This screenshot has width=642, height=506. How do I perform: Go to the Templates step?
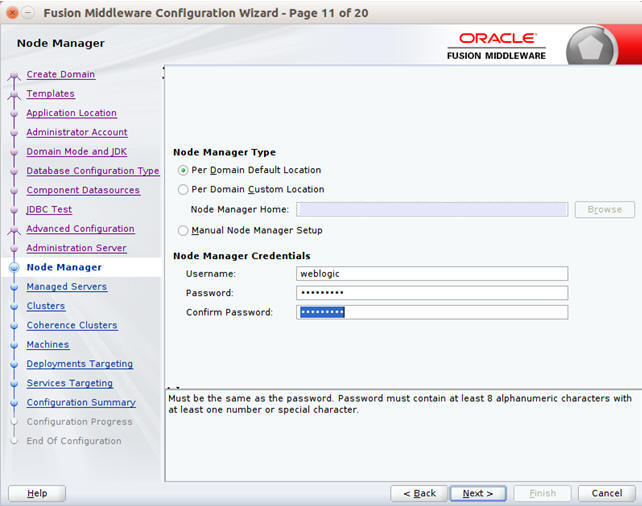(x=50, y=93)
